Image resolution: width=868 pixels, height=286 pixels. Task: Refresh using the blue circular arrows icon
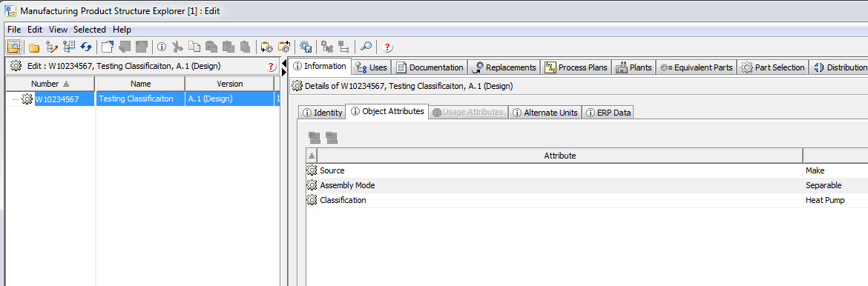[x=86, y=47]
